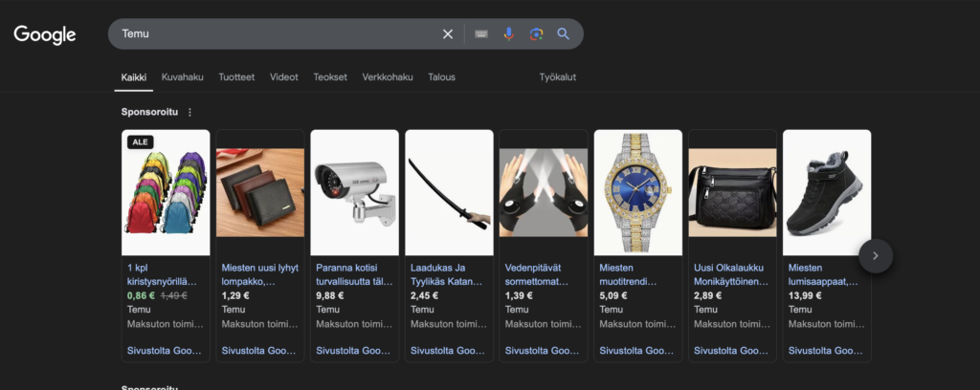Open the Työkalut search tools
The image size is (980, 390).
tap(557, 77)
